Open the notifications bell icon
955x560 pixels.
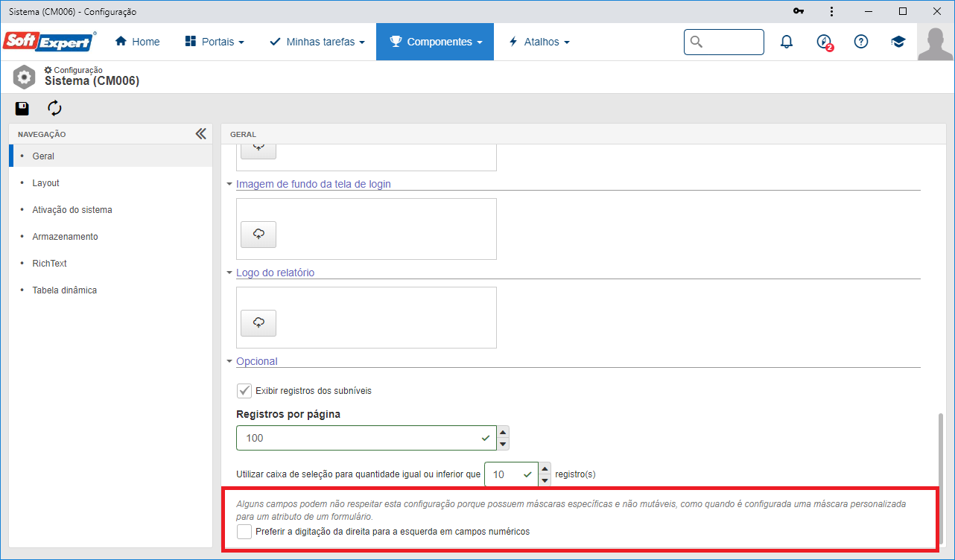coord(787,42)
